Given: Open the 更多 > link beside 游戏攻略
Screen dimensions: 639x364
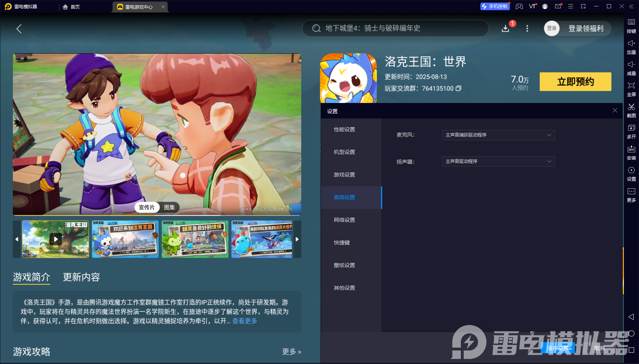Looking at the screenshot, I should click(292, 352).
